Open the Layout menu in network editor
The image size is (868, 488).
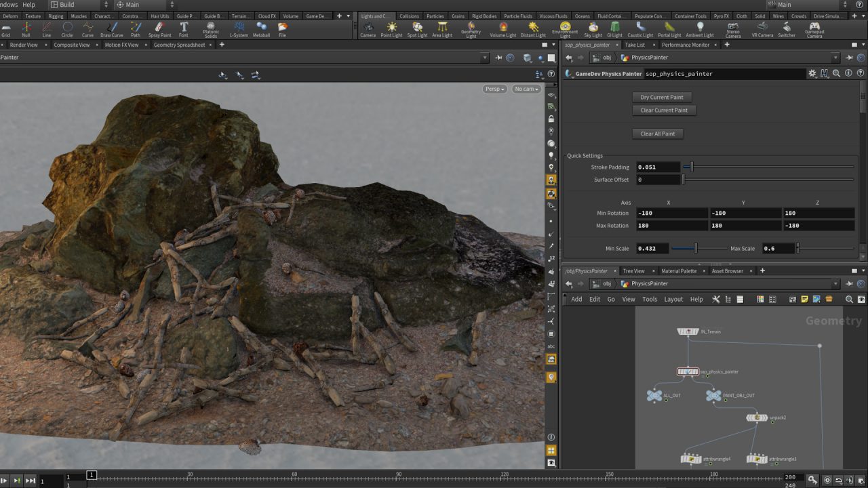pyautogui.click(x=673, y=299)
